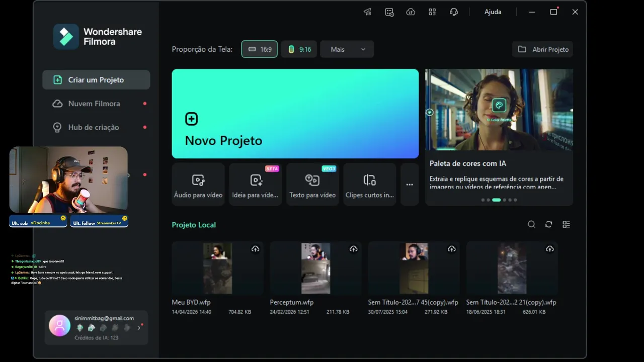
Task: Click the Projeto Local heading
Action: tap(194, 225)
